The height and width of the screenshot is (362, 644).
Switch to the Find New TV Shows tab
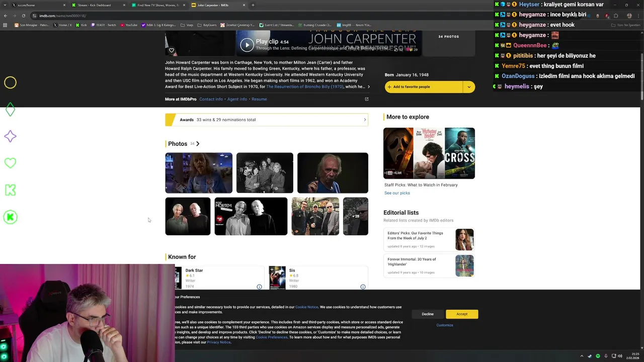click(158, 5)
